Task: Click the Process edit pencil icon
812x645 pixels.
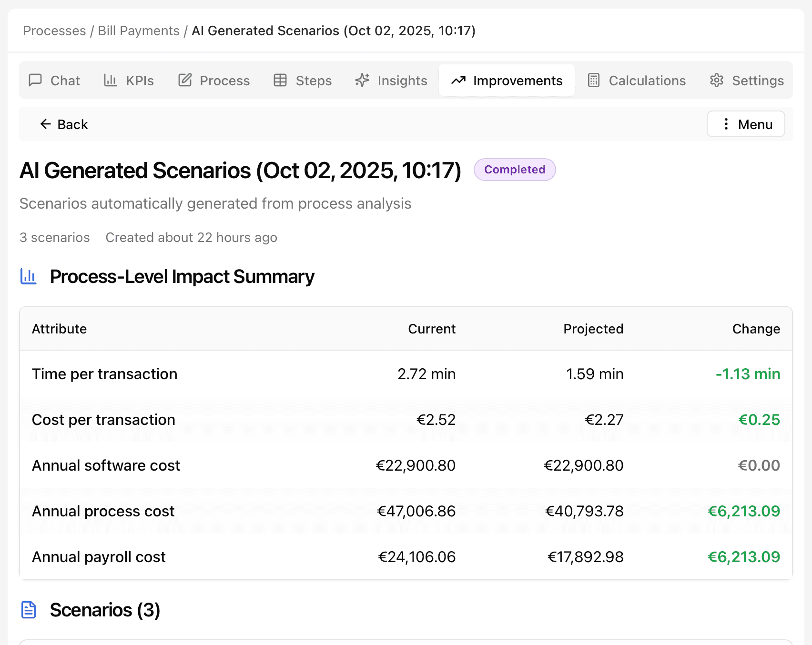Action: pyautogui.click(x=184, y=81)
